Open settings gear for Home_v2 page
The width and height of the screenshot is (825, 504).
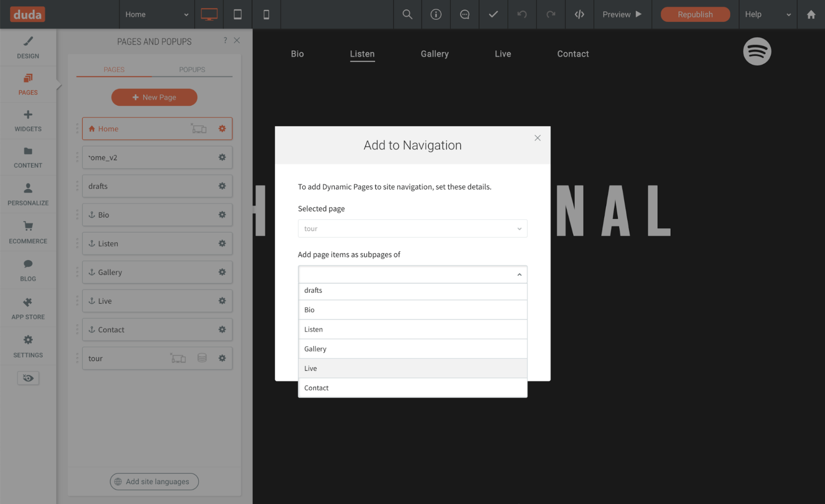point(222,157)
